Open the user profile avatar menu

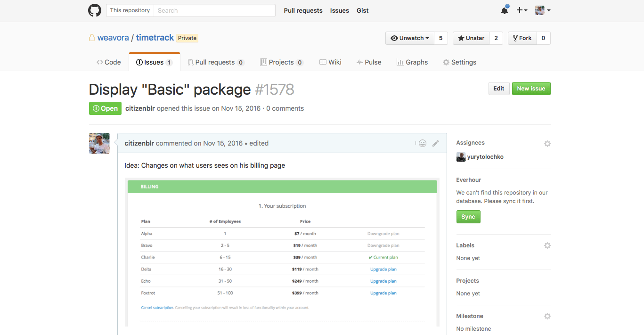pos(543,10)
